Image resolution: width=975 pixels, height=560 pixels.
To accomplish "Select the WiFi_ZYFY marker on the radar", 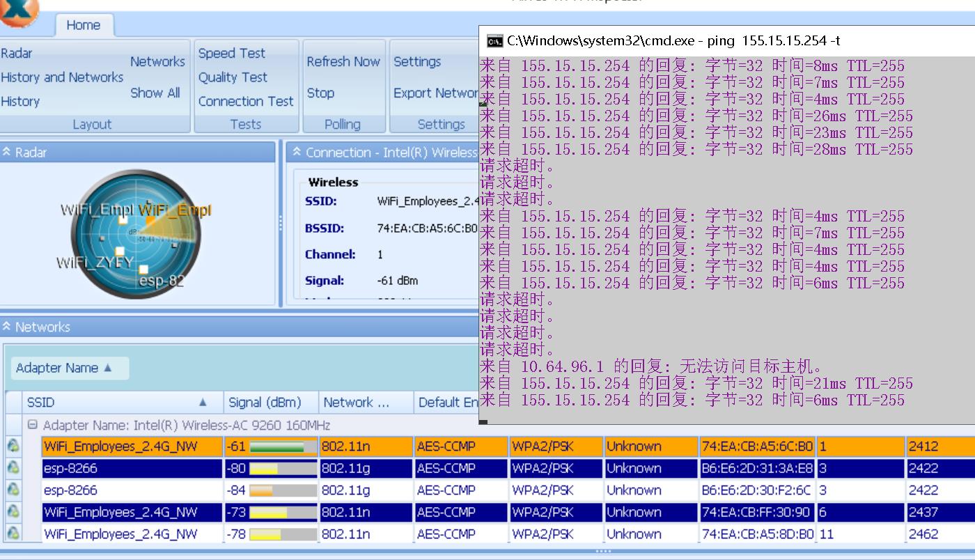I will click(x=120, y=251).
